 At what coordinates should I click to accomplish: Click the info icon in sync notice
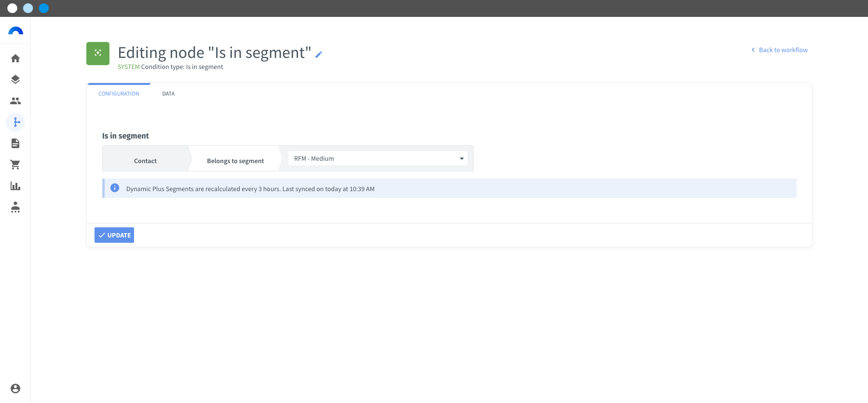[115, 188]
